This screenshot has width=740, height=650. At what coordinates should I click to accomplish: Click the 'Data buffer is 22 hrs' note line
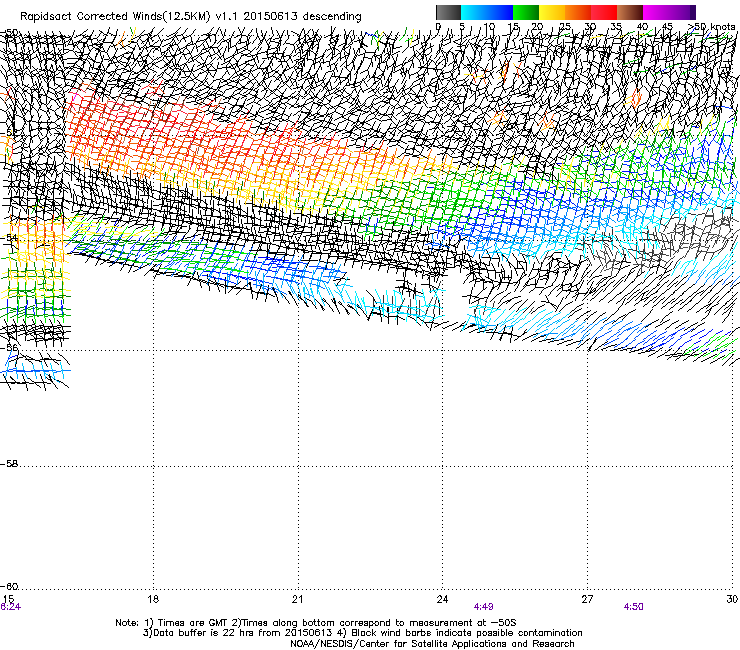(x=362, y=633)
